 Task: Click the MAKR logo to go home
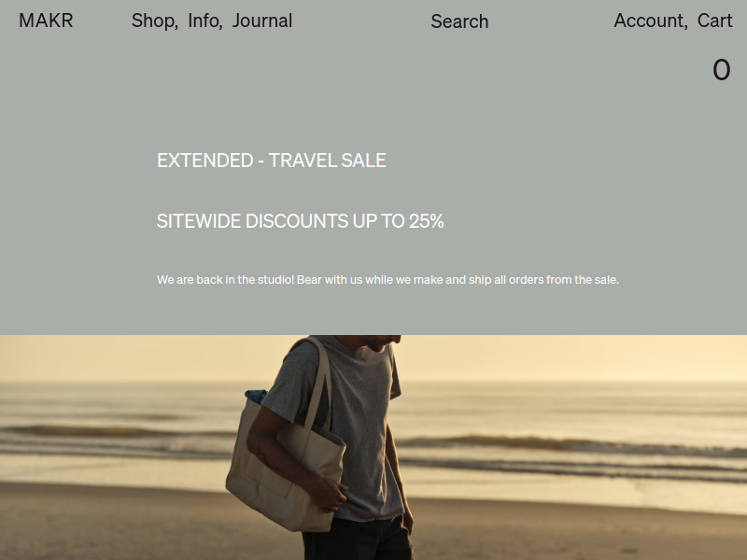46,21
